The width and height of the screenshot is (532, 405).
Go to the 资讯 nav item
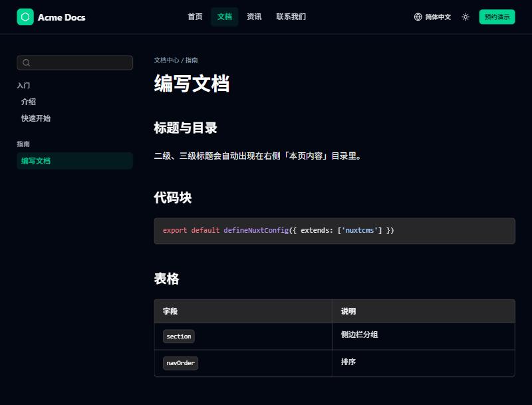coord(254,17)
